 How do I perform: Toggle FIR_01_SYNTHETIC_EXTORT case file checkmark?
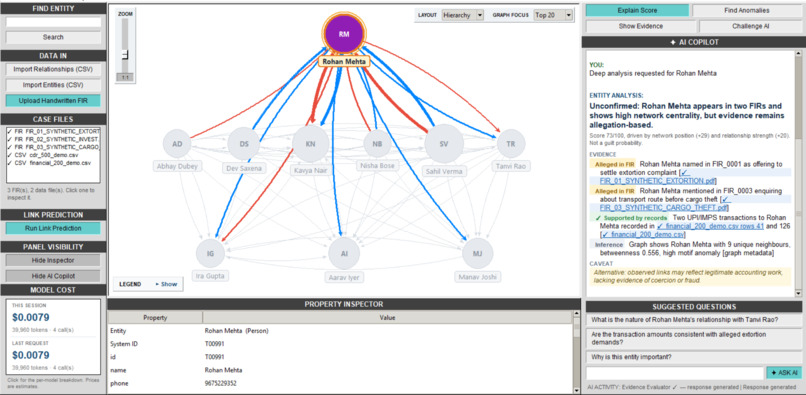[x=10, y=132]
